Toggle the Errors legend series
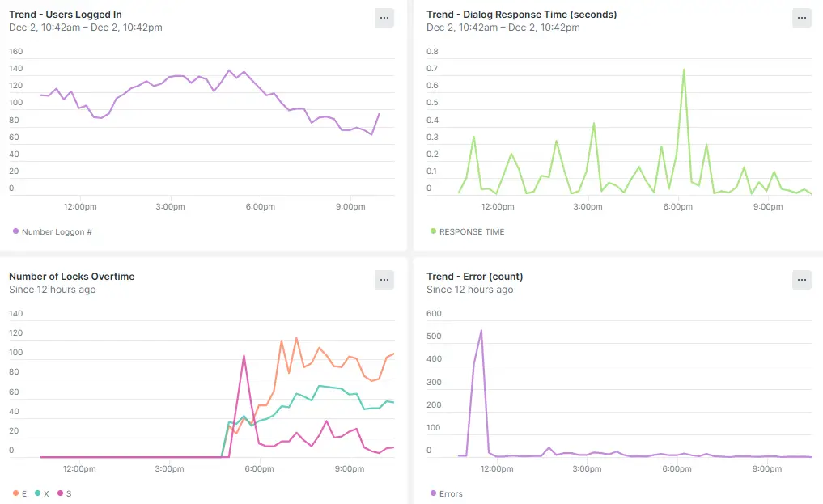823x504 pixels. tap(446, 493)
